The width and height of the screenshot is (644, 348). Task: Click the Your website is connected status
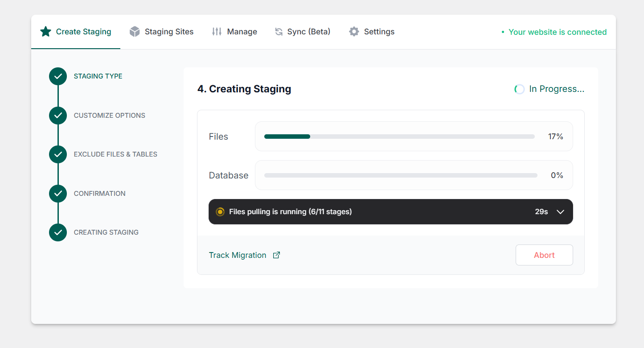tap(554, 32)
